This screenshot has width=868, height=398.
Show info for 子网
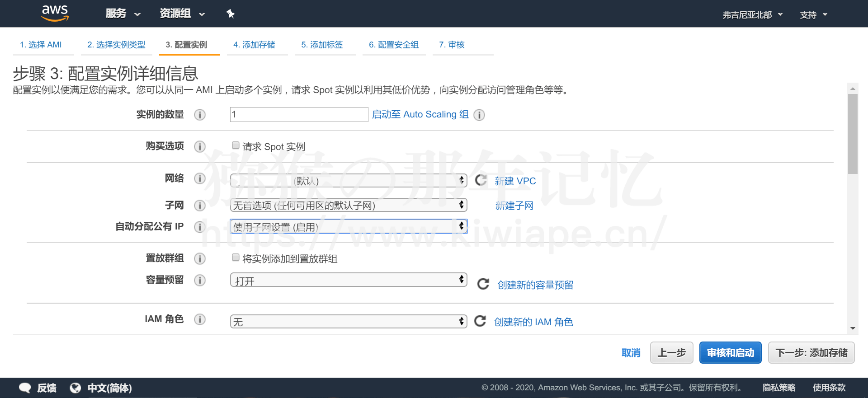200,206
